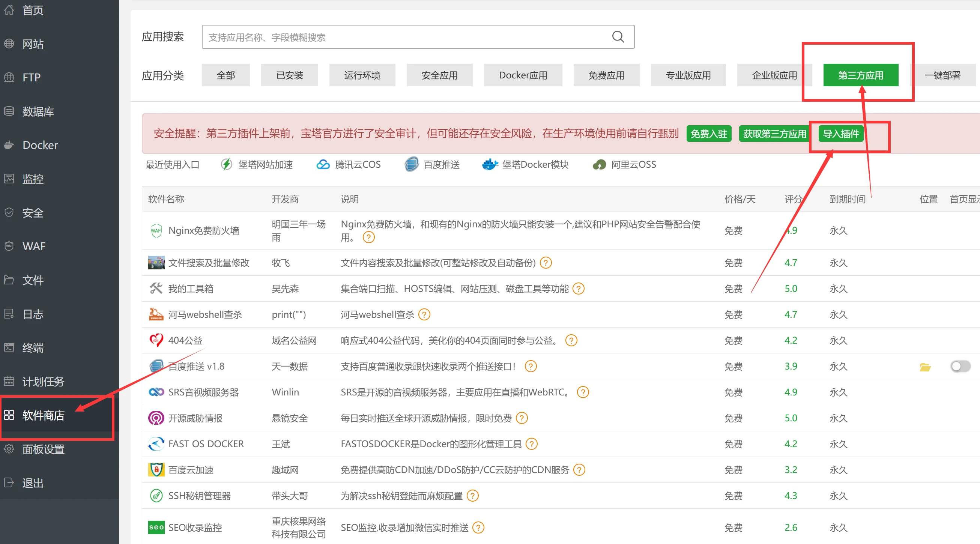This screenshot has height=544, width=980.
Task: Click the 免费入驻 button
Action: (x=709, y=134)
